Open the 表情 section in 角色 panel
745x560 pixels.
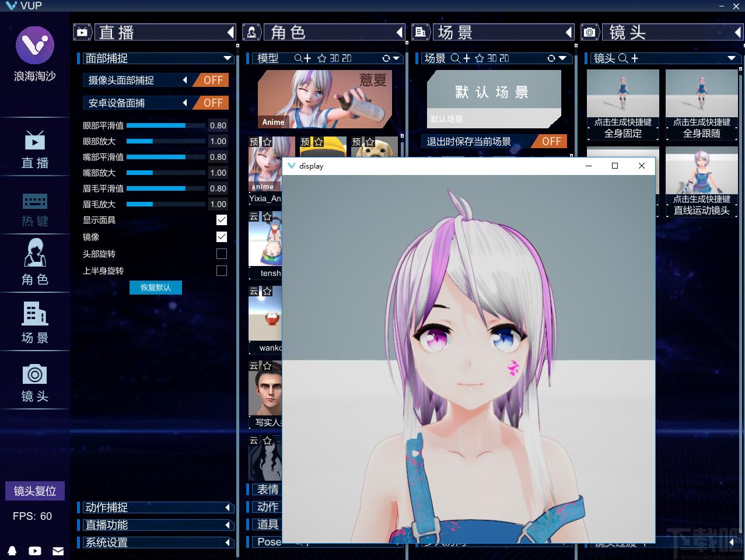[x=268, y=489]
